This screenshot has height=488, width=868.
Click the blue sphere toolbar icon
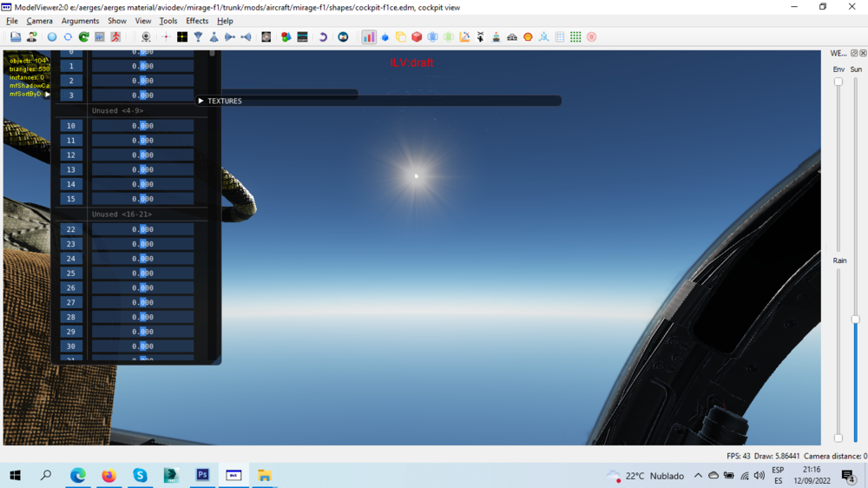click(x=52, y=37)
